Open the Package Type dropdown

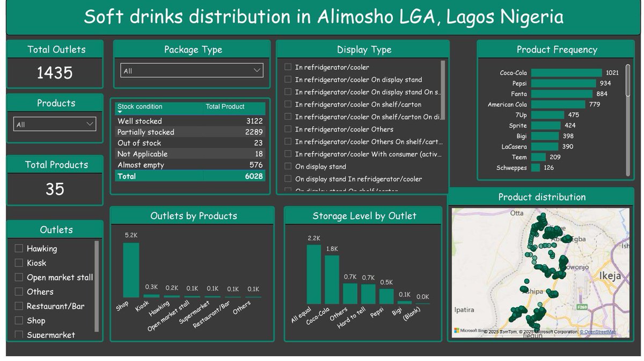(192, 70)
